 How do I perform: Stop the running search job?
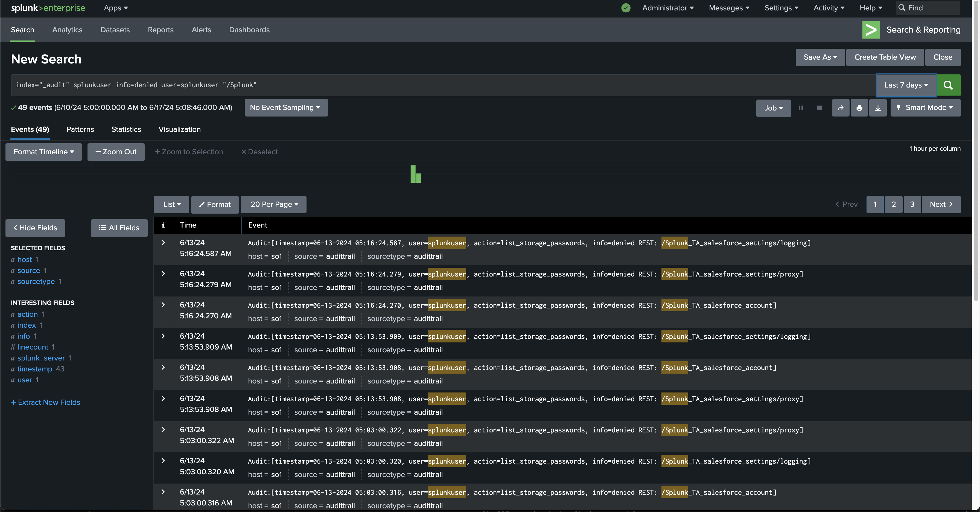point(819,108)
